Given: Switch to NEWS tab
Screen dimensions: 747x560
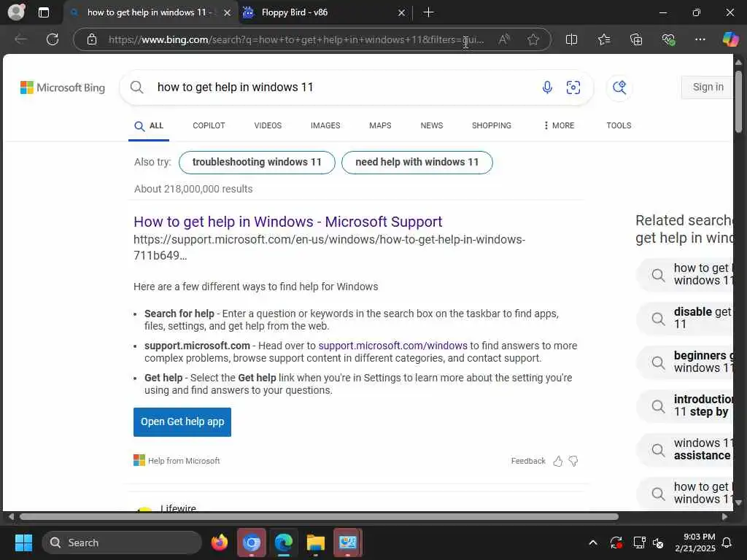Looking at the screenshot, I should click(432, 125).
